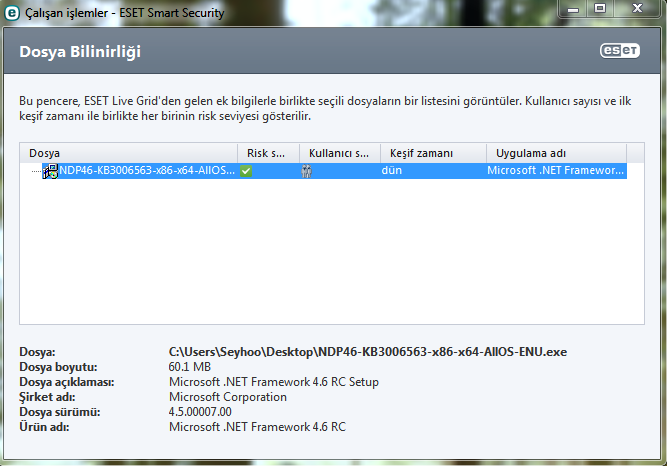Click the 'Dosya Bilinirliği' heading
The image size is (667, 466).
[x=80, y=51]
